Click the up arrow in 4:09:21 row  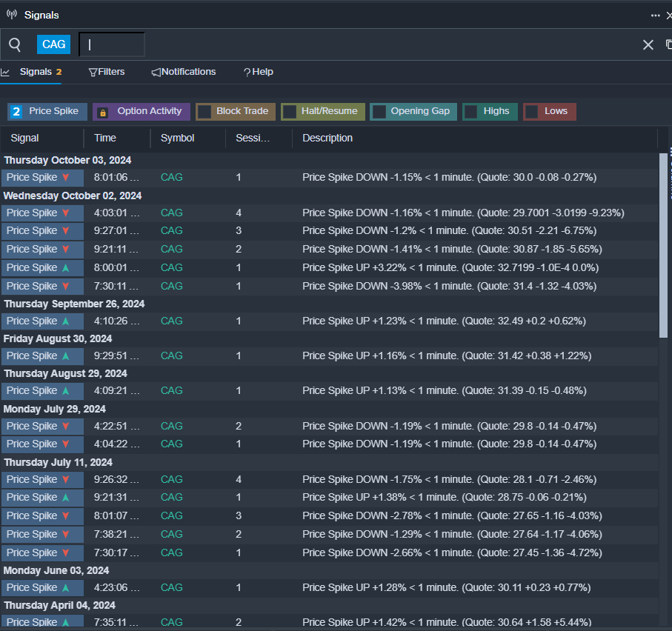click(66, 391)
